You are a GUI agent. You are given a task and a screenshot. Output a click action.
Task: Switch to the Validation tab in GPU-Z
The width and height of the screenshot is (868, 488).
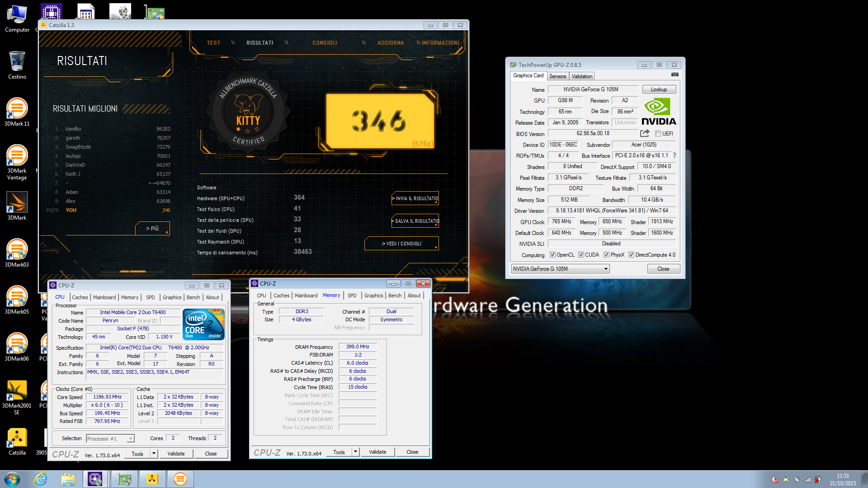(x=582, y=76)
